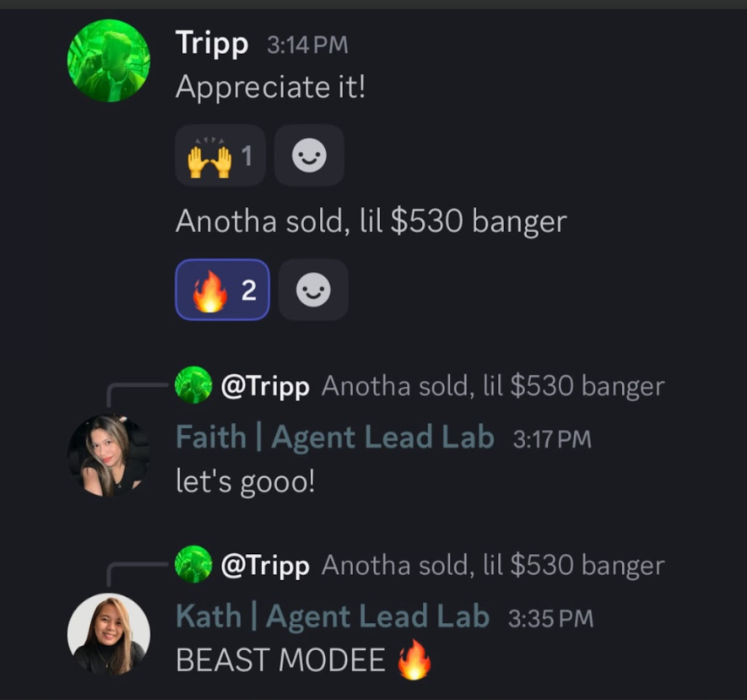Screen dimensions: 747x700
Task: Jump to original via Kath's reply preview text
Action: (493, 565)
